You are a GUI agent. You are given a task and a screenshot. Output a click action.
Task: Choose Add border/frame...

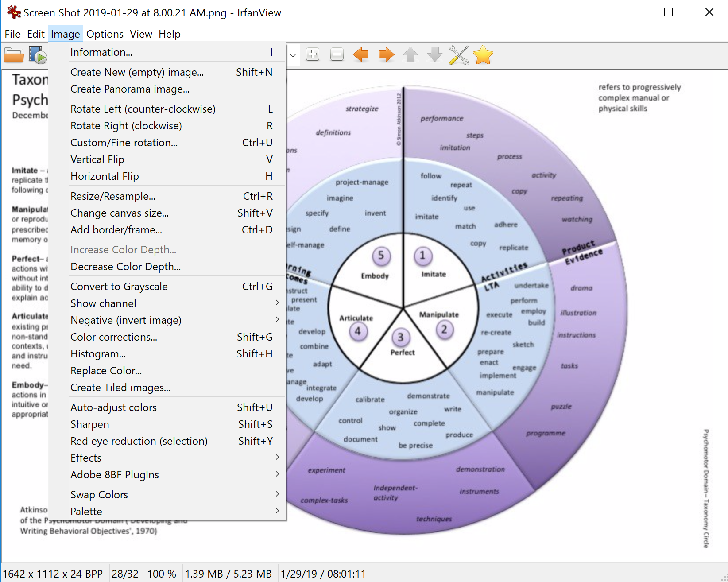pos(167,230)
